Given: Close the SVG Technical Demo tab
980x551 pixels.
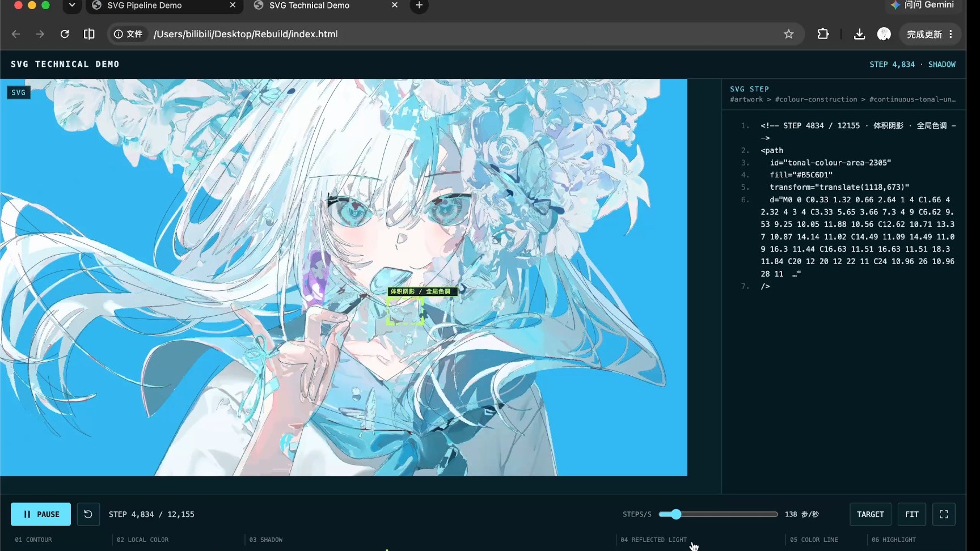Looking at the screenshot, I should (395, 5).
